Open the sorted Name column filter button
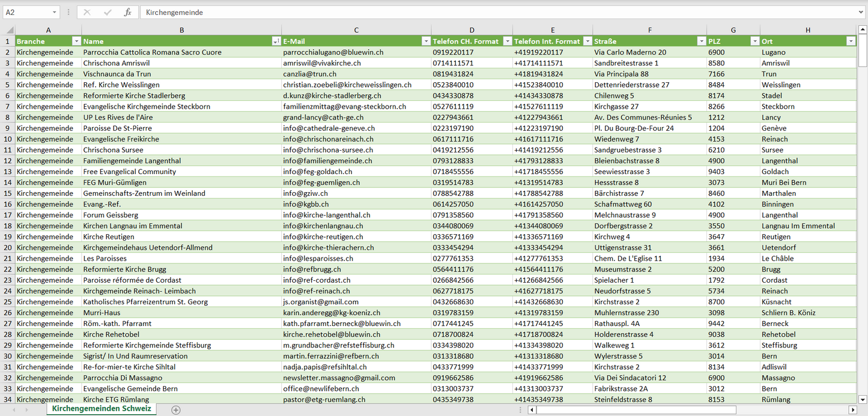 (276, 41)
